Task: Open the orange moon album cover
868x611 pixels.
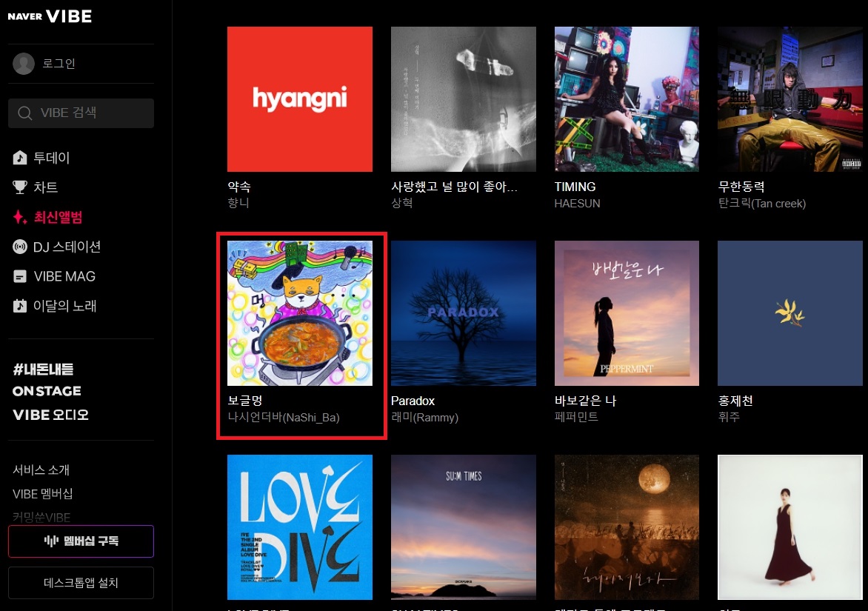Action: click(x=627, y=527)
